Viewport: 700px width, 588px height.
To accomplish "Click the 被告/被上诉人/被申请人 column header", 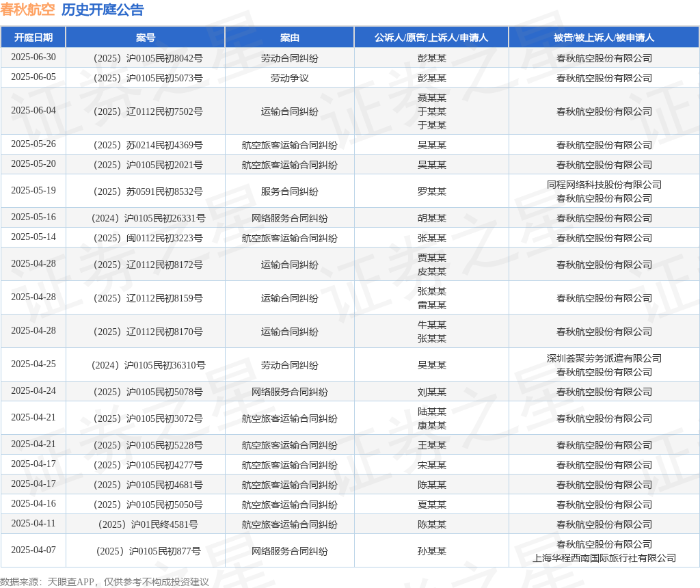I will point(604,38).
